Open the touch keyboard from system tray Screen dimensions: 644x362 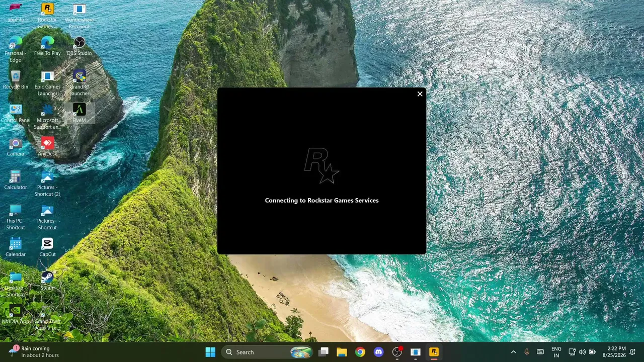[x=540, y=352]
